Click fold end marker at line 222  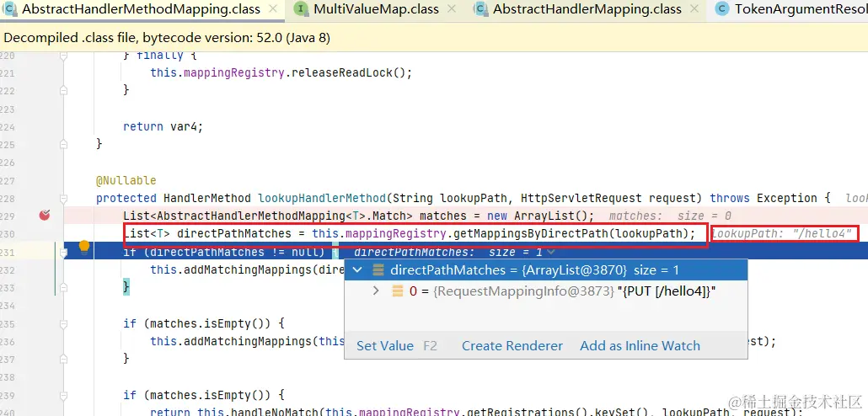click(x=64, y=90)
